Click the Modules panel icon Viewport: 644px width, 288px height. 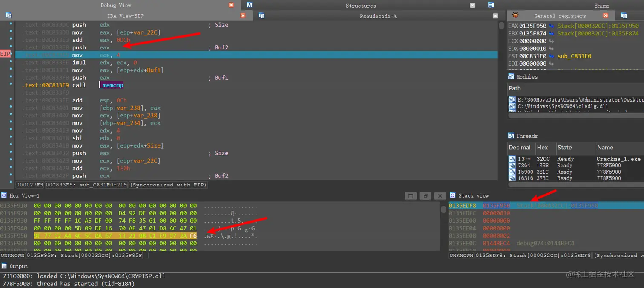[511, 76]
